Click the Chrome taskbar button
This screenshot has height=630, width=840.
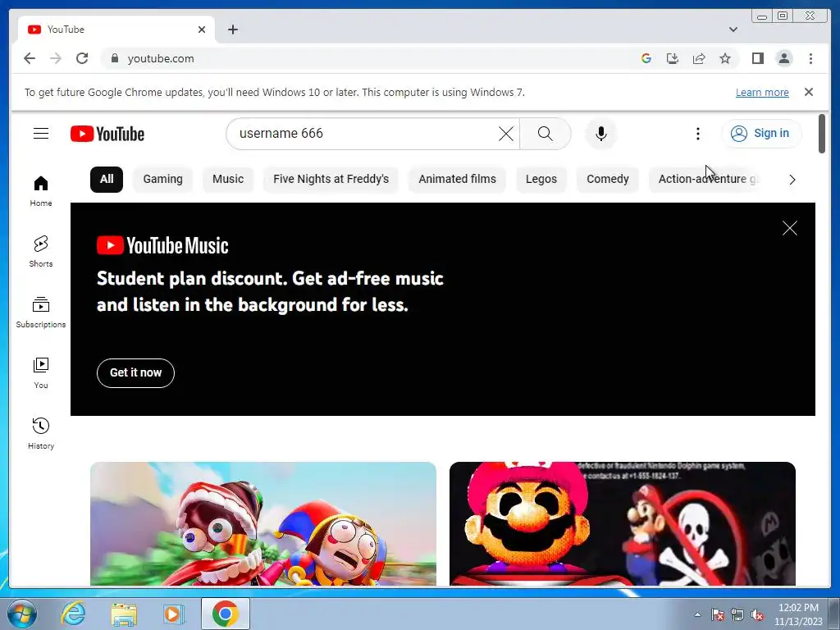tap(226, 614)
